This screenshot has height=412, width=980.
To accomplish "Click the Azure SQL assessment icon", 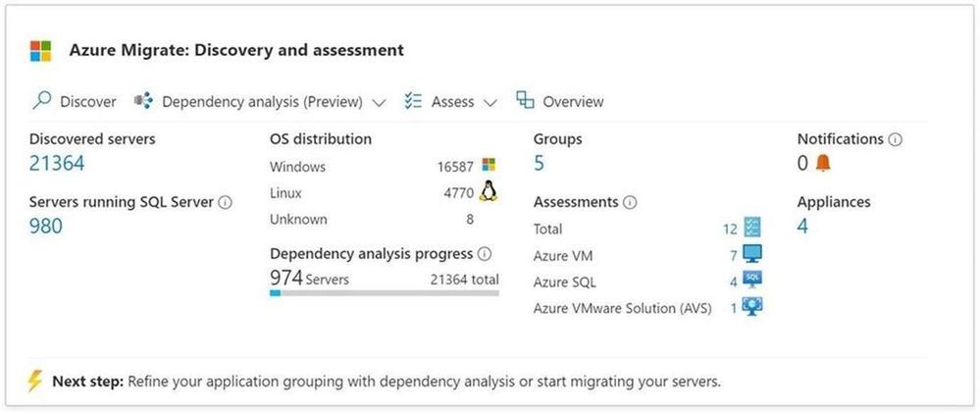I will [752, 281].
